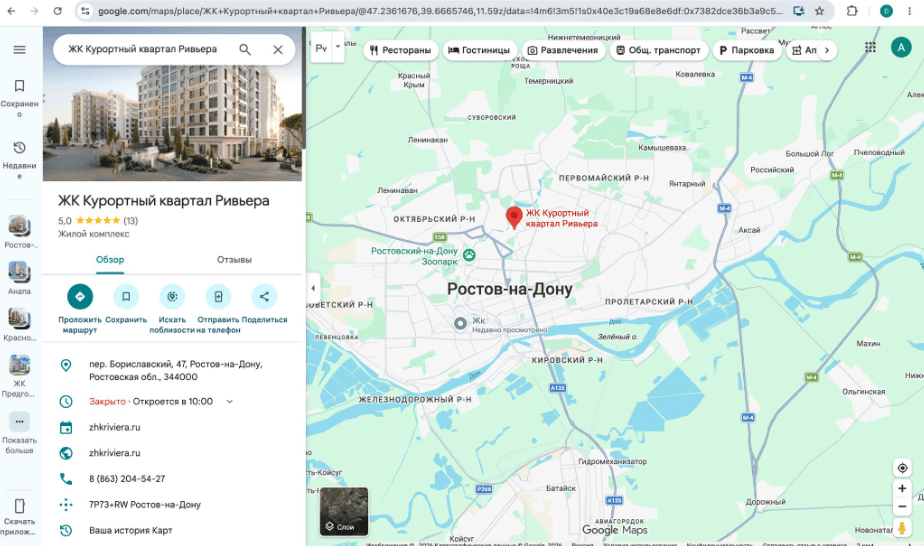This screenshot has width=924, height=546.
Task: Click the search field ЖК Курортный квартал Ривьера
Action: coord(143,49)
